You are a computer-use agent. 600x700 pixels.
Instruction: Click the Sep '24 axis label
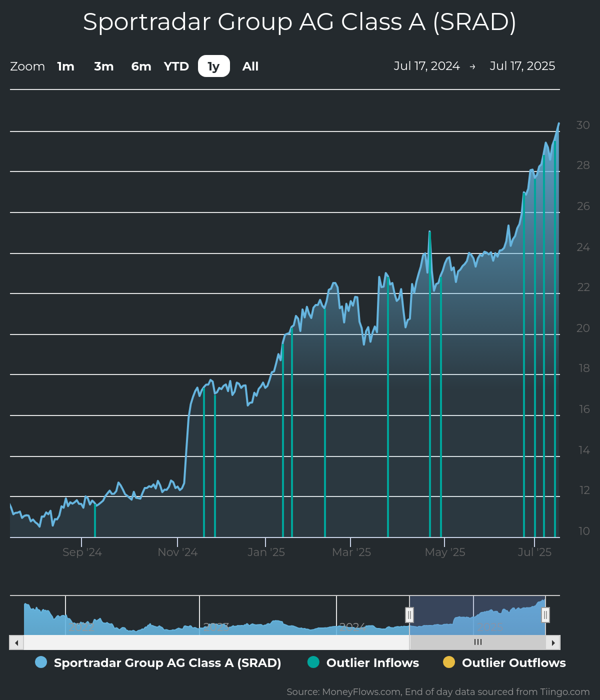(x=82, y=552)
